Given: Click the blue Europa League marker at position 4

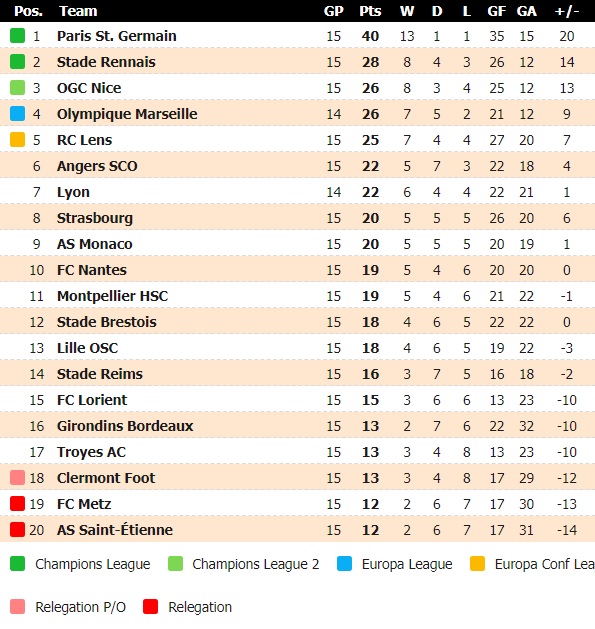Looking at the screenshot, I should point(17,114).
